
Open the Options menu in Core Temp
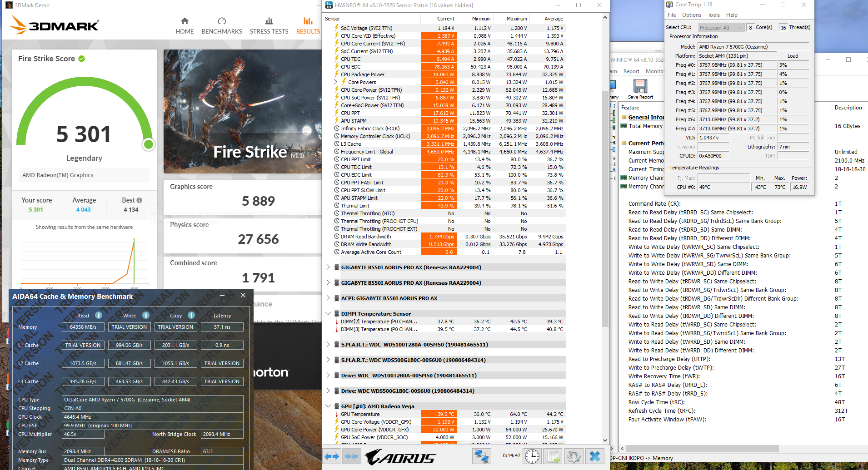tap(691, 15)
